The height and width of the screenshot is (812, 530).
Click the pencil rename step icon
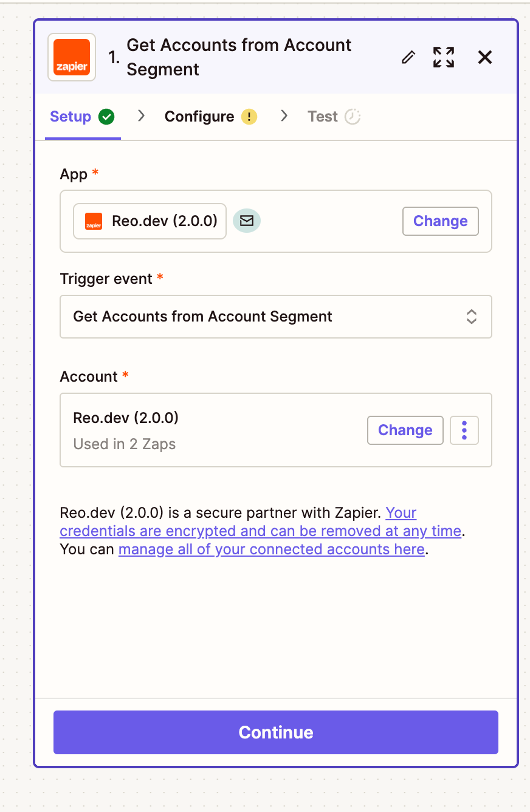coord(408,57)
